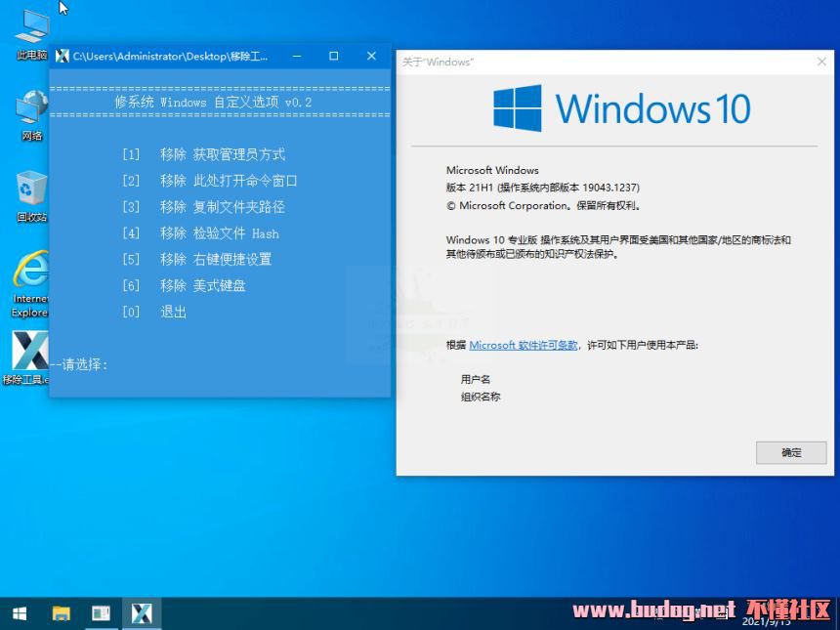Image resolution: width=840 pixels, height=630 pixels.
Task: Open the Microsoft 软件许可条款 link
Action: 524,345
